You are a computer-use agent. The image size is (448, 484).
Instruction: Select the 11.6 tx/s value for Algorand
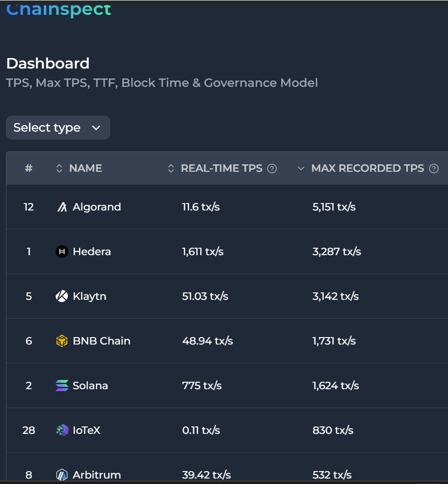[201, 207]
